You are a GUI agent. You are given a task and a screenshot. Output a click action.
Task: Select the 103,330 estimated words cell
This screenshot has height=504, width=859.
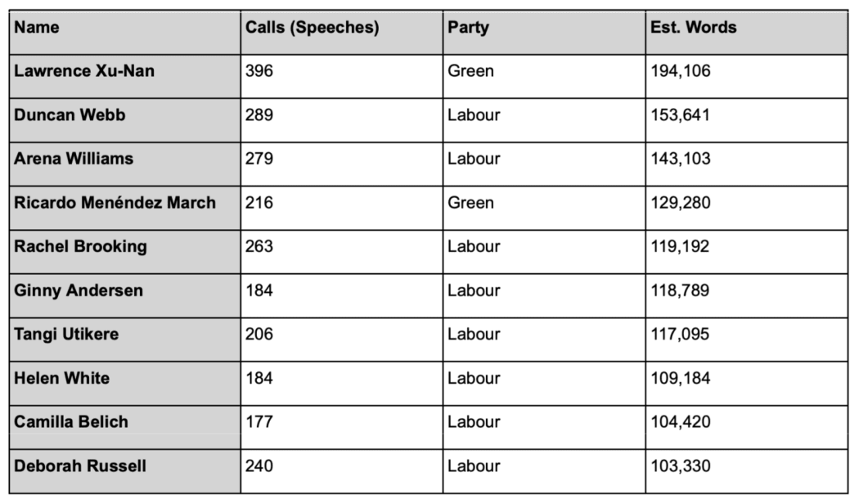pyautogui.click(x=681, y=466)
